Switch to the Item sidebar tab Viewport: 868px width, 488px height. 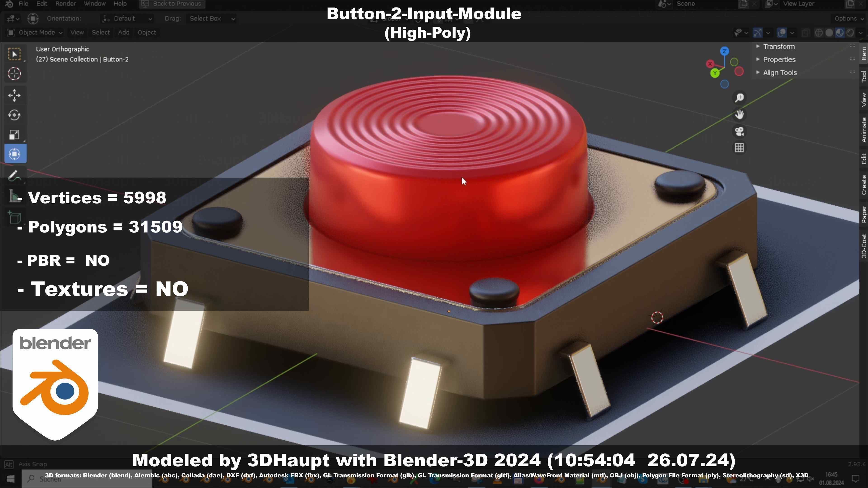864,53
